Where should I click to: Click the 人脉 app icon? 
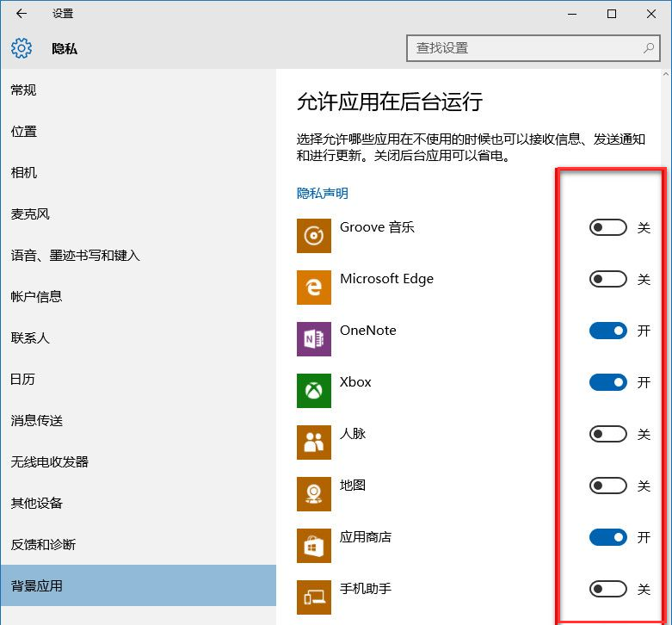(x=314, y=442)
